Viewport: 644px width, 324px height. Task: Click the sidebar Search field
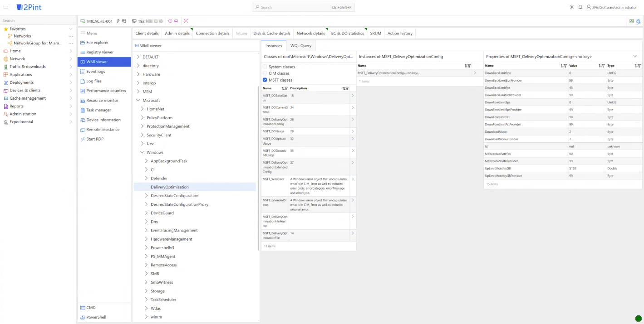(37, 20)
